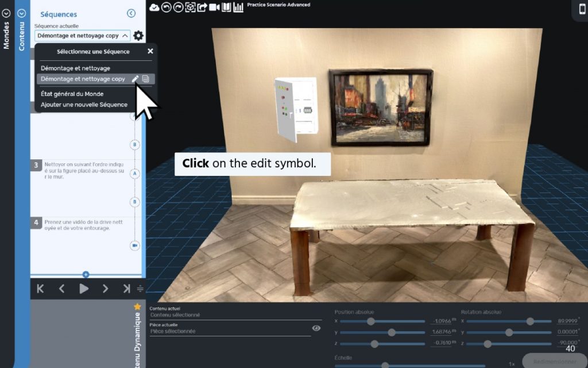Click the rotation x value 89.9999
This screenshot has width=588, height=368.
point(567,321)
